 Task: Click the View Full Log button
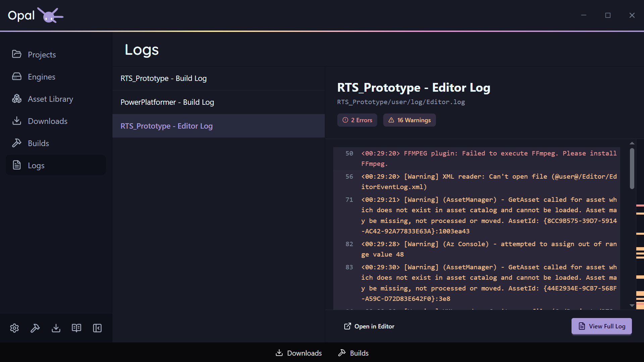[x=602, y=326]
